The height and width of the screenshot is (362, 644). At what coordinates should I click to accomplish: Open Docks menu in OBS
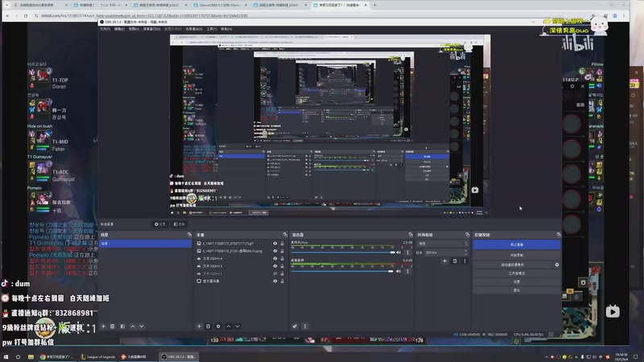[x=151, y=29]
